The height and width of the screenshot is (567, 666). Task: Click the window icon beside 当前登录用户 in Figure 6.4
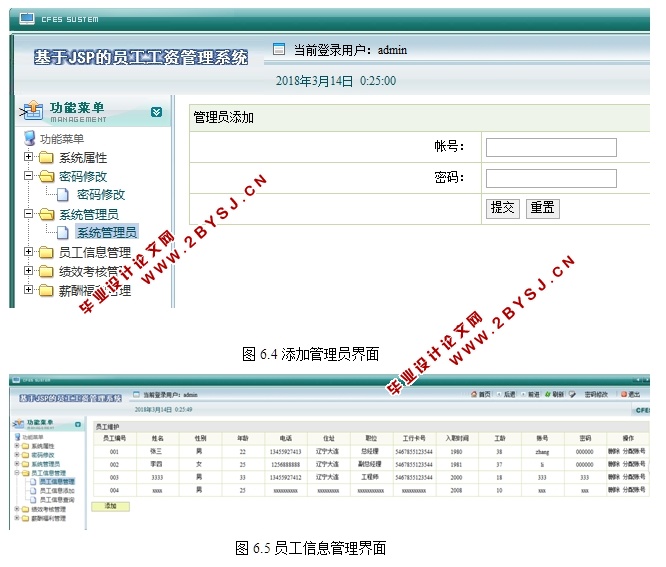click(279, 49)
